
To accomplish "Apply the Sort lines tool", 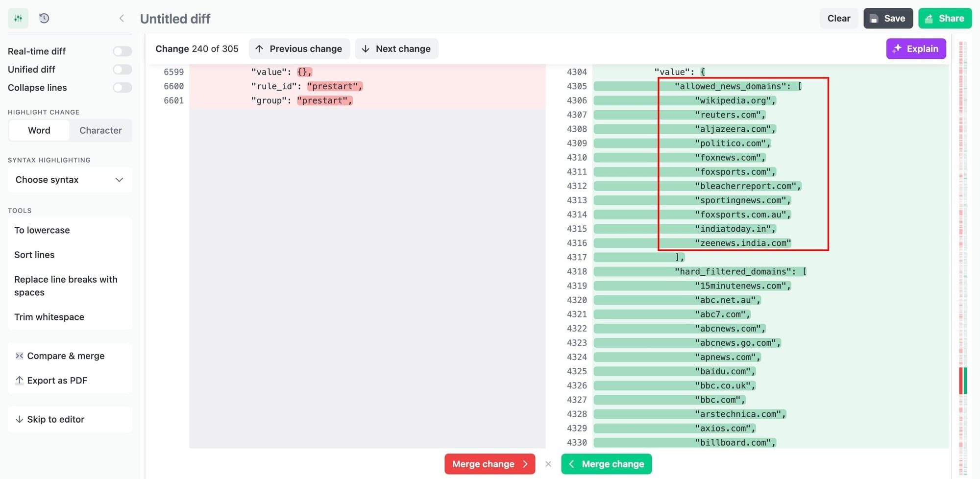I will (34, 255).
